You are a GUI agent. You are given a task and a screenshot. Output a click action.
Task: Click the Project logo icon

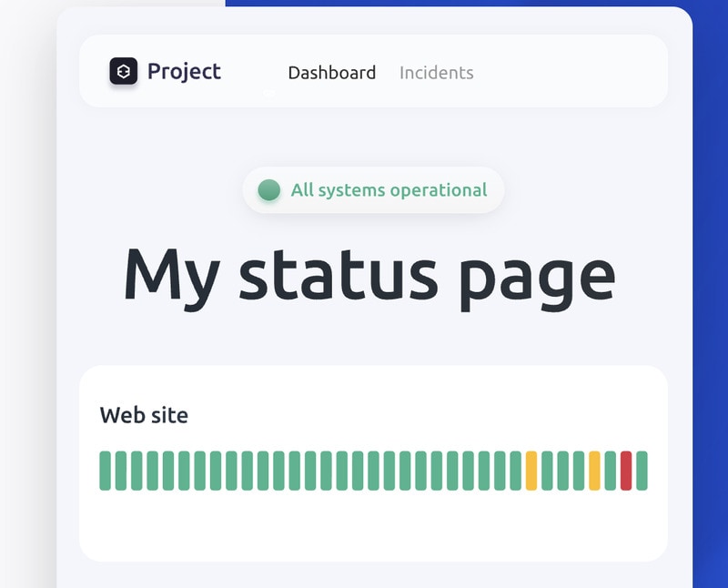click(x=124, y=72)
